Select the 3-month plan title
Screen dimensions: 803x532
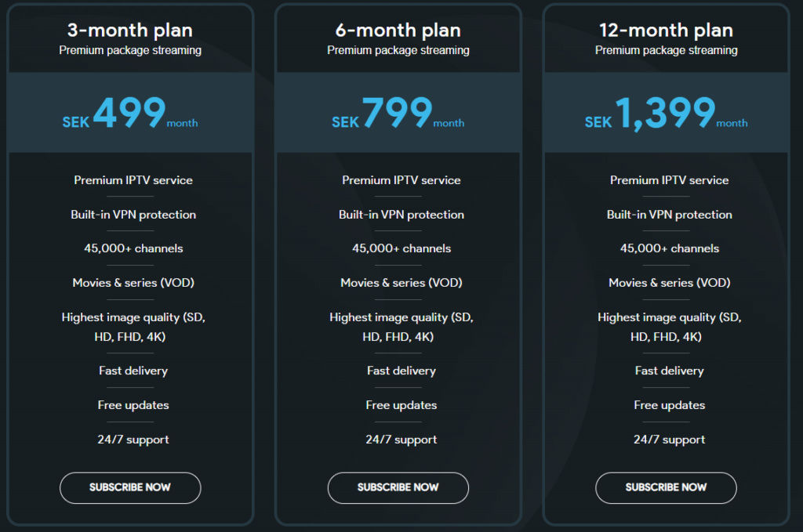click(x=130, y=31)
